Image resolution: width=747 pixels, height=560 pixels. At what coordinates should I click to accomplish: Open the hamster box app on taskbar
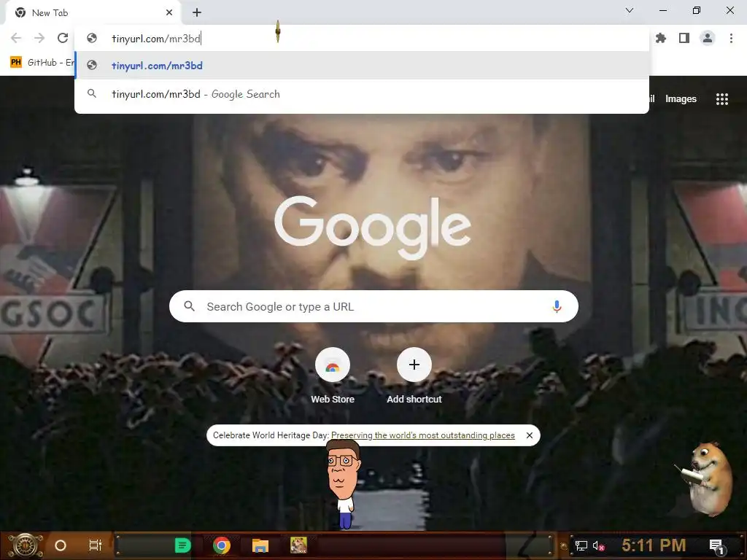click(x=298, y=545)
